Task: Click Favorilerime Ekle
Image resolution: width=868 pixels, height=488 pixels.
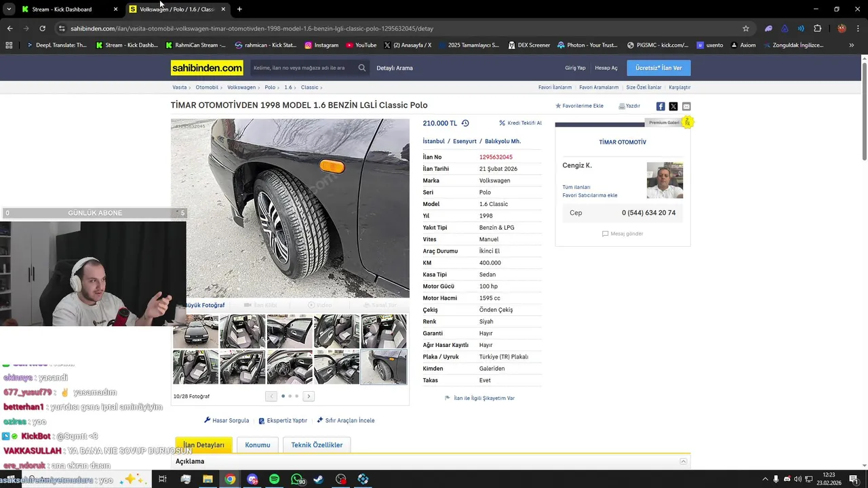Action: (579, 106)
